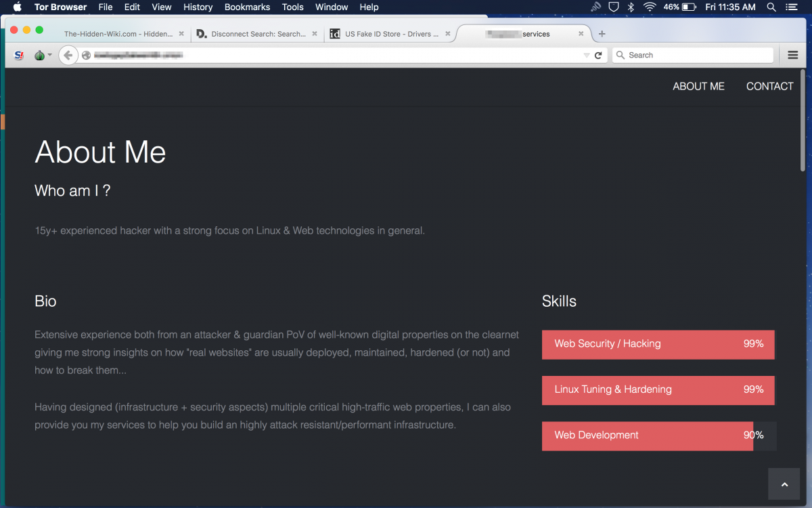Click the scroll-to-top arrow button
812x508 pixels.
(784, 484)
